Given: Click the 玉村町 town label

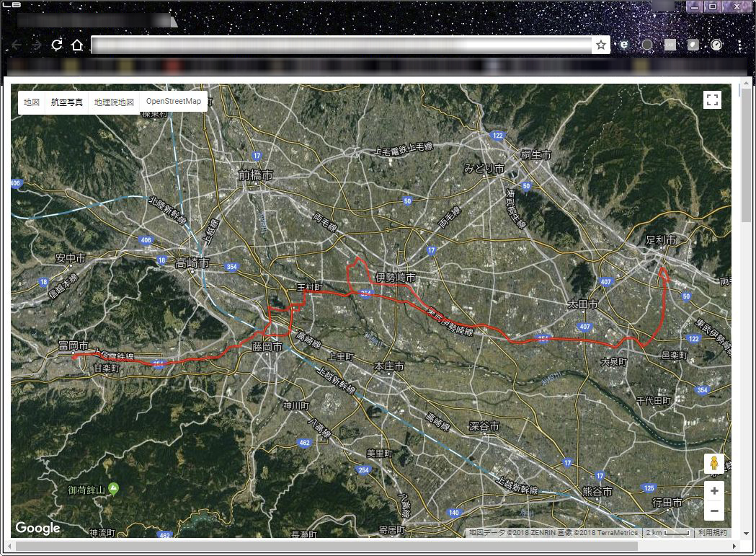Looking at the screenshot, I should point(310,287).
